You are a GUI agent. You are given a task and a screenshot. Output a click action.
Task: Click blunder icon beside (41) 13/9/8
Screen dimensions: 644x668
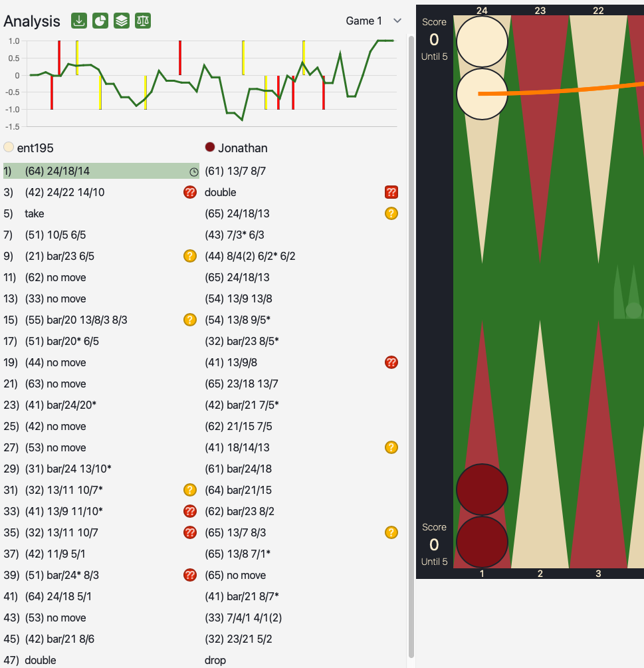click(x=391, y=362)
